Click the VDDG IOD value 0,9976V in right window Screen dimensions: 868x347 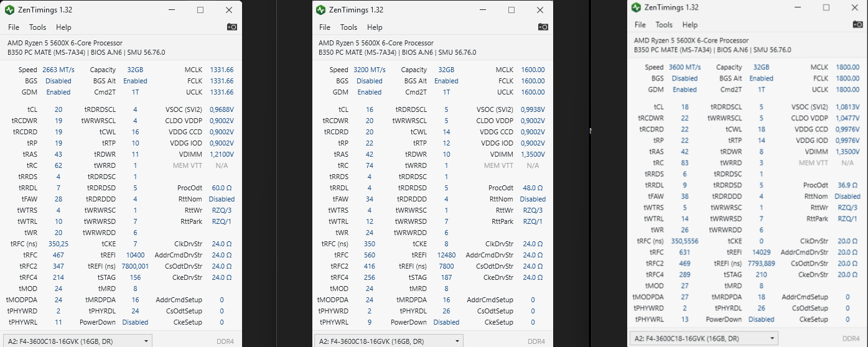tap(848, 141)
